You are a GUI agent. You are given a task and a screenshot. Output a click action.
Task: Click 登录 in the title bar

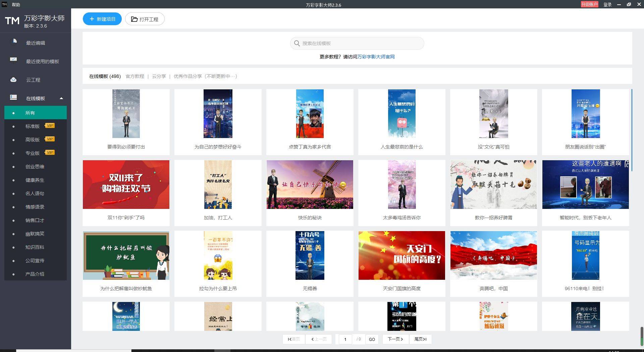point(607,5)
